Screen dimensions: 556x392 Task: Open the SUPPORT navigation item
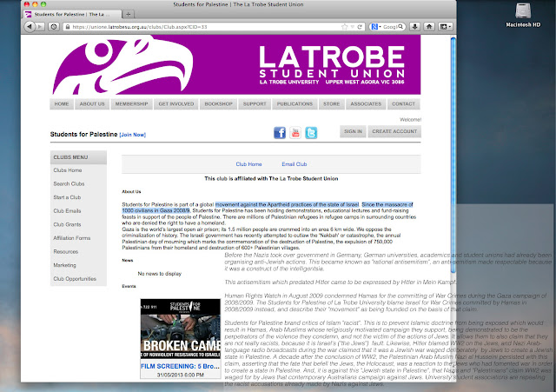(255, 104)
